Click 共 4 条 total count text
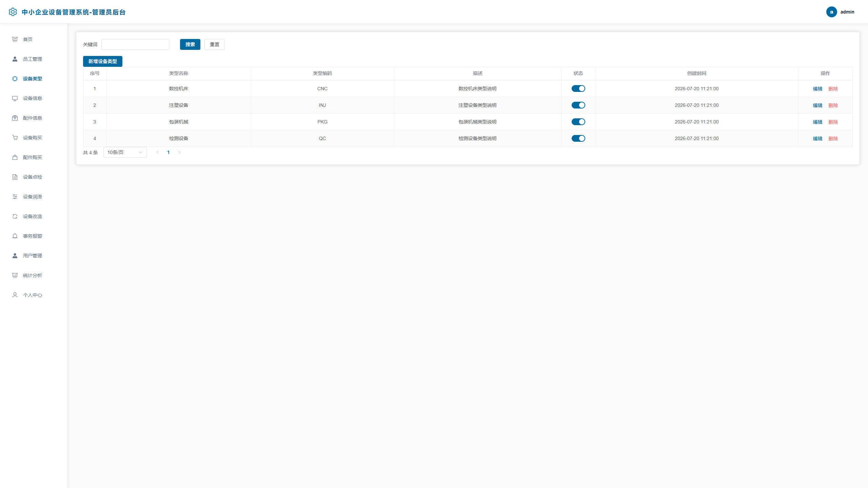Screen dimensions: 868x488 [x=91, y=153]
